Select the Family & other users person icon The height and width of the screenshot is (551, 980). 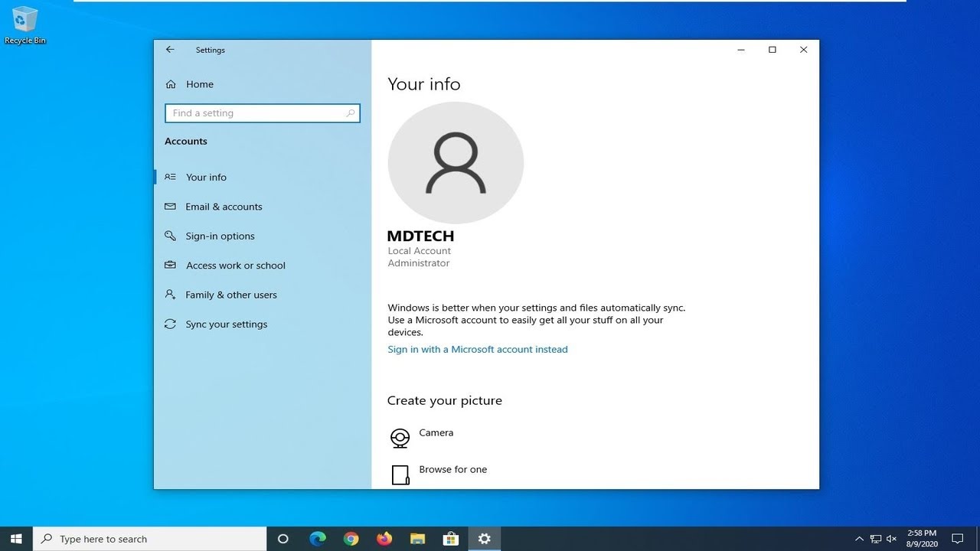coord(170,295)
